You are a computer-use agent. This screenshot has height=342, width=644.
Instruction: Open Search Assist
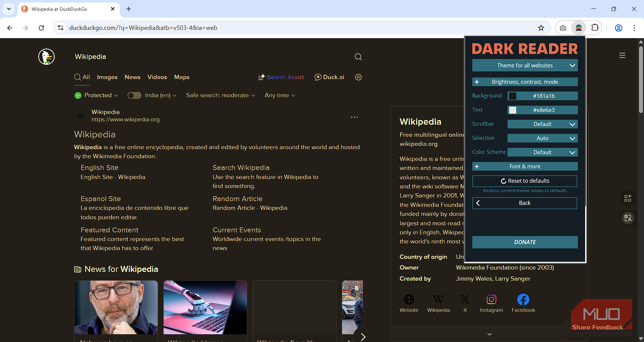coord(281,77)
